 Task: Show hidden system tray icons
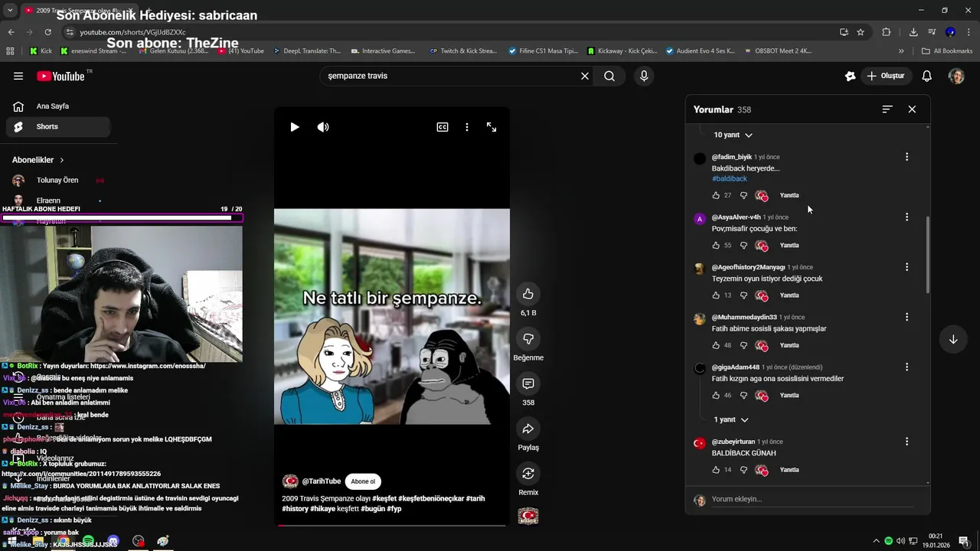pyautogui.click(x=876, y=541)
